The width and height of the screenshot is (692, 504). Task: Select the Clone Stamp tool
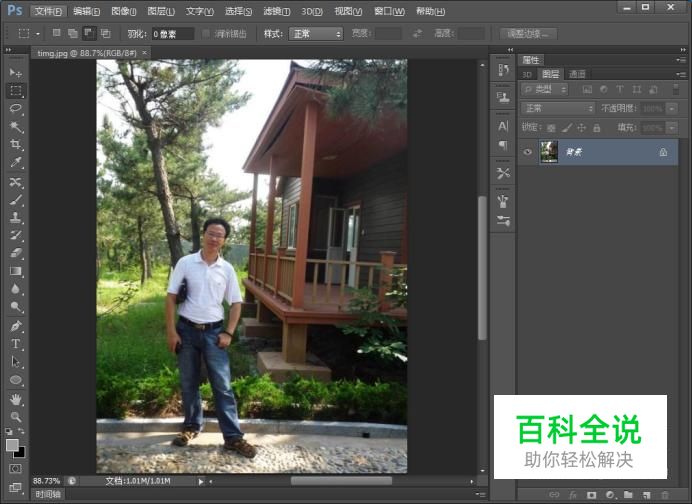16,217
